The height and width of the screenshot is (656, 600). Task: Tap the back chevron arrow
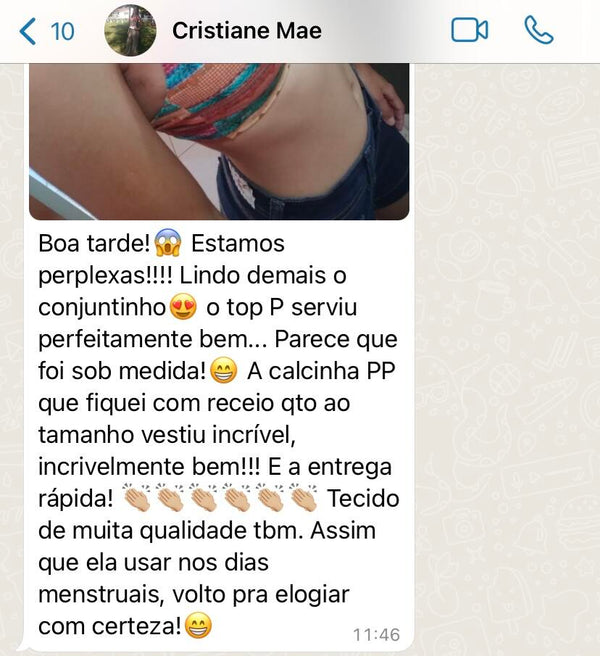[27, 31]
